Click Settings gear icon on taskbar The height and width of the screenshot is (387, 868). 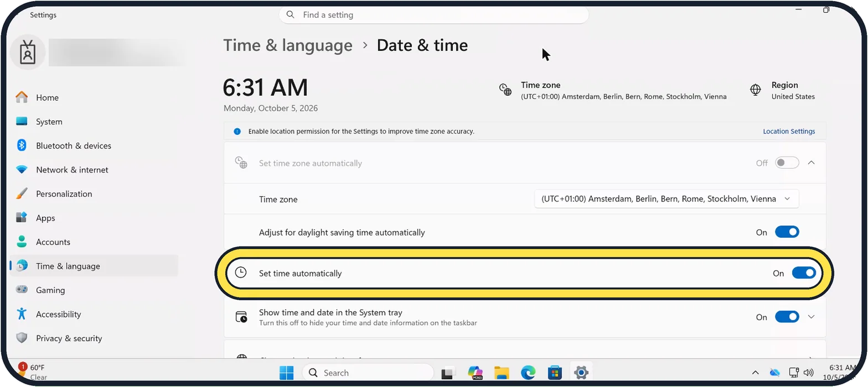coord(581,373)
